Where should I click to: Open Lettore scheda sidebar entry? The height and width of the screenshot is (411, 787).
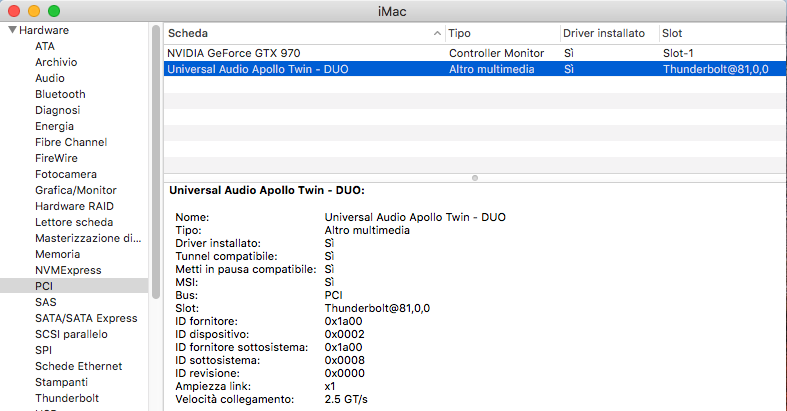pos(74,222)
